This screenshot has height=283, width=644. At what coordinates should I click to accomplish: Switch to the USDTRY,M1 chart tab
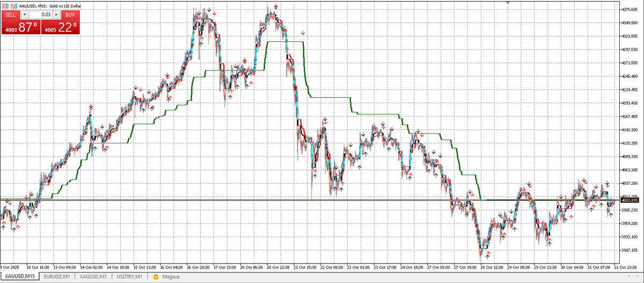click(129, 276)
